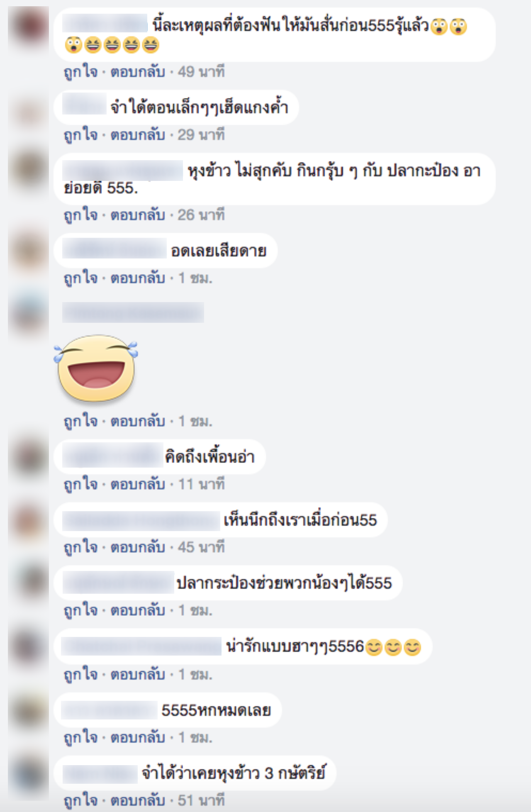531x812 pixels.
Task: Click ตอบกลับ under the laughing sticker comment
Action: (138, 421)
